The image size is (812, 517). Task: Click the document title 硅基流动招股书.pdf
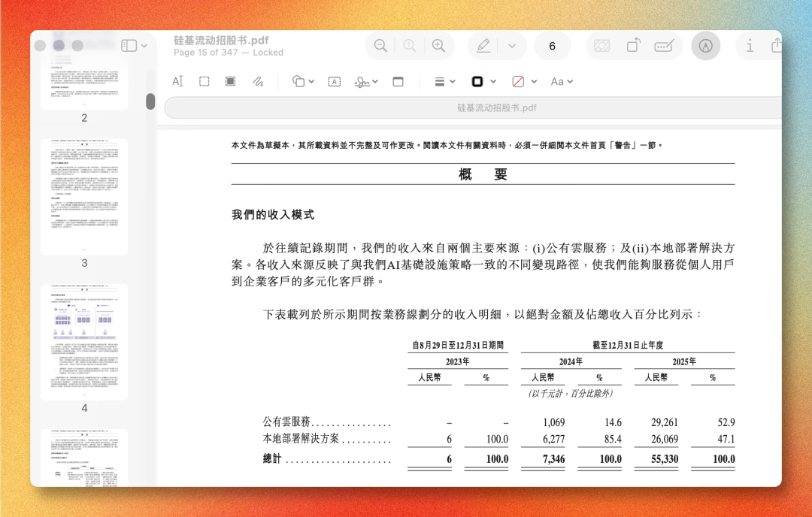click(x=221, y=41)
